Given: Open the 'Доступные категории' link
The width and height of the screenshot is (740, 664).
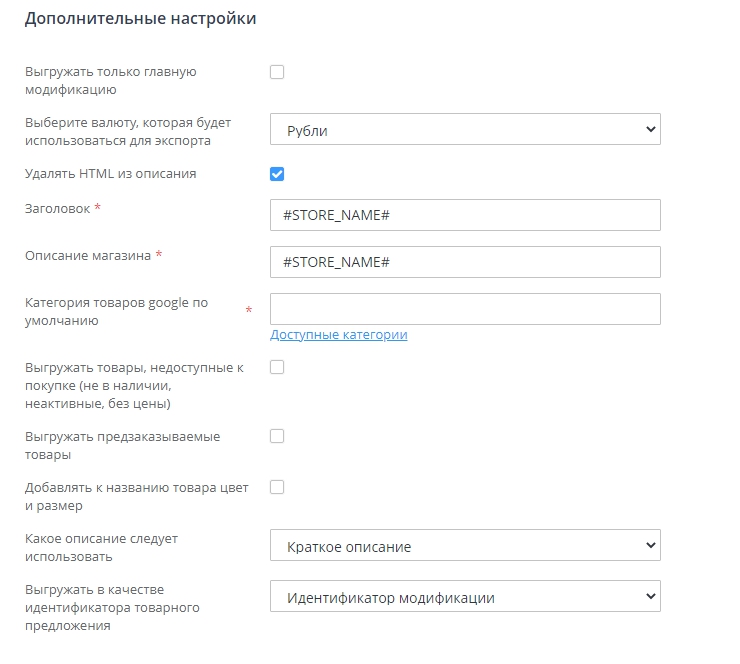Looking at the screenshot, I should coord(338,335).
